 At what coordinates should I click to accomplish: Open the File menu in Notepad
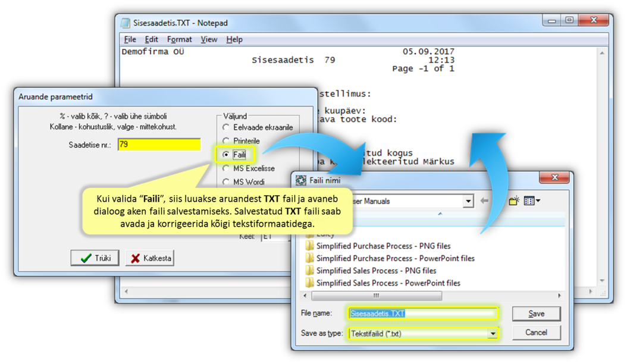pos(130,39)
